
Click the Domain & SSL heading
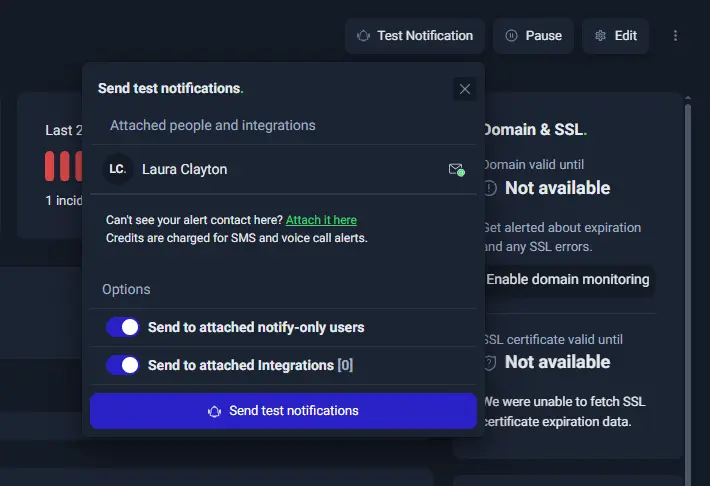[x=534, y=130]
